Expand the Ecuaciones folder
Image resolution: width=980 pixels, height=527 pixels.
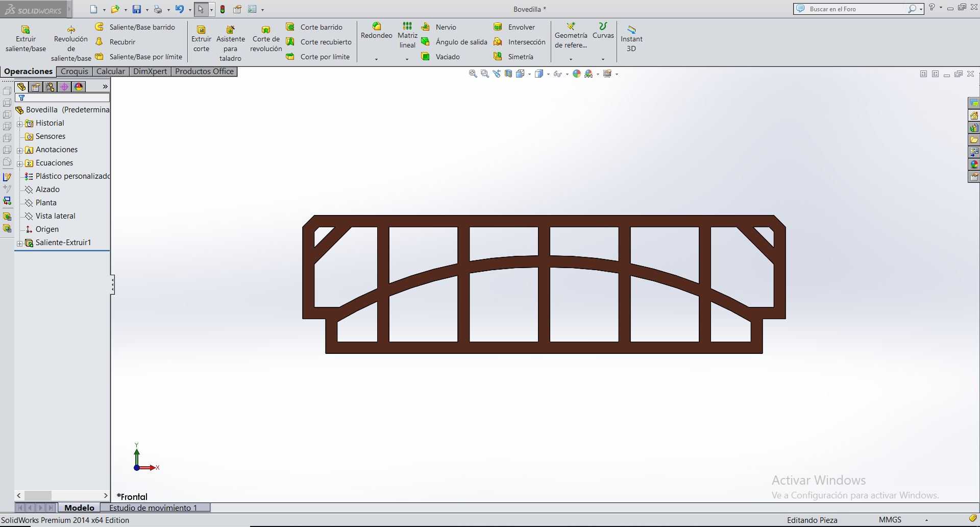(19, 163)
